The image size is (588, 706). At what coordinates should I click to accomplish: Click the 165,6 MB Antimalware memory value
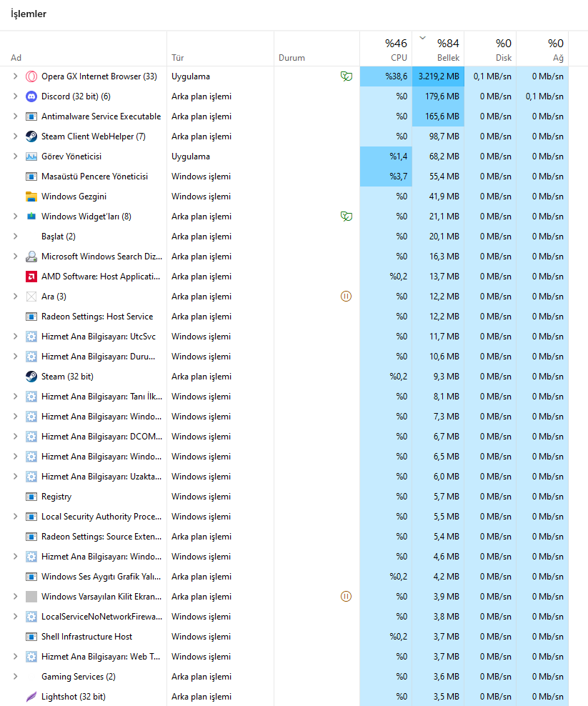[x=438, y=116]
